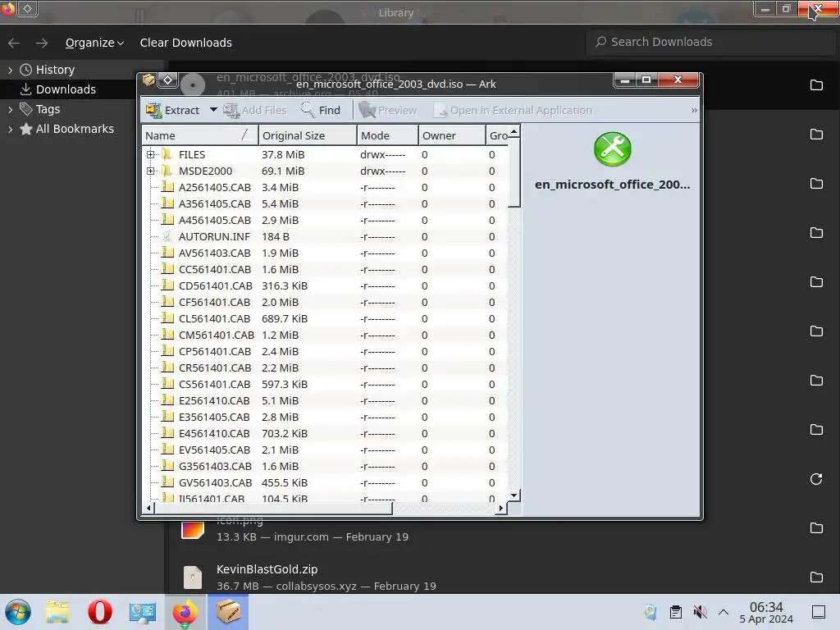Viewport: 840px width, 630px height.
Task: Open folder for the 13.3 KB imgur.com download
Action: 816,527
